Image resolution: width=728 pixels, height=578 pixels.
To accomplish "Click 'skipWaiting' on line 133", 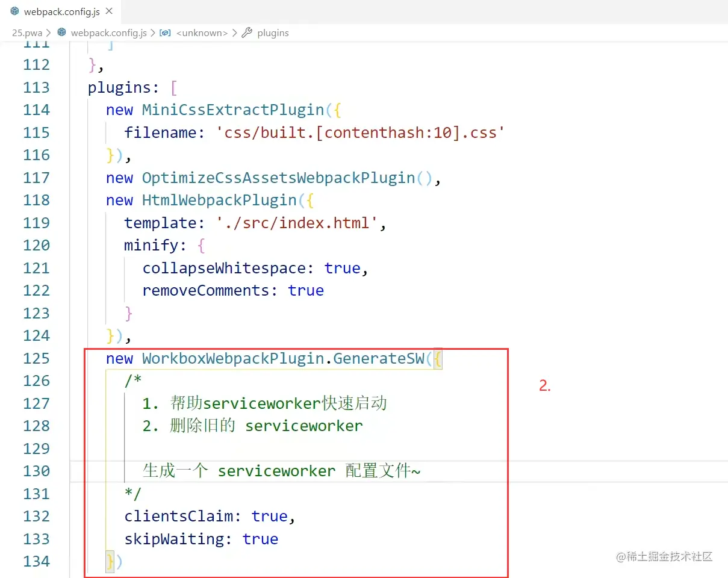I will point(173,539).
